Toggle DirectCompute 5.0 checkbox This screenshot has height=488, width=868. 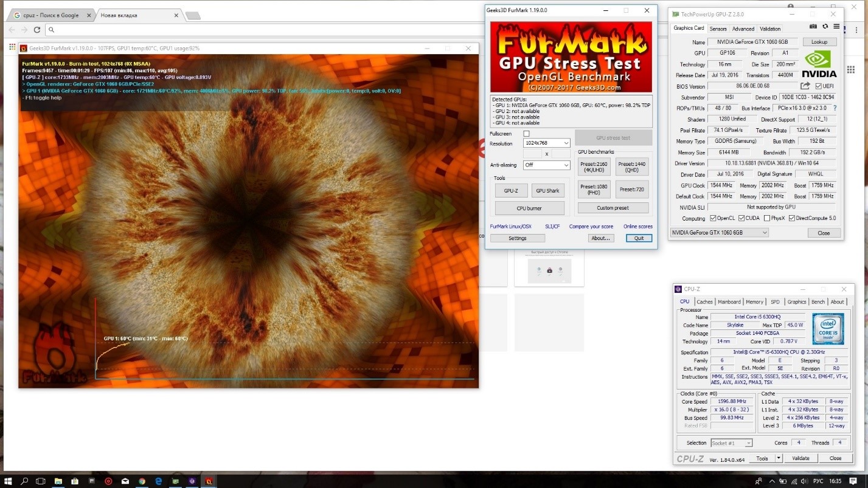[x=792, y=218]
